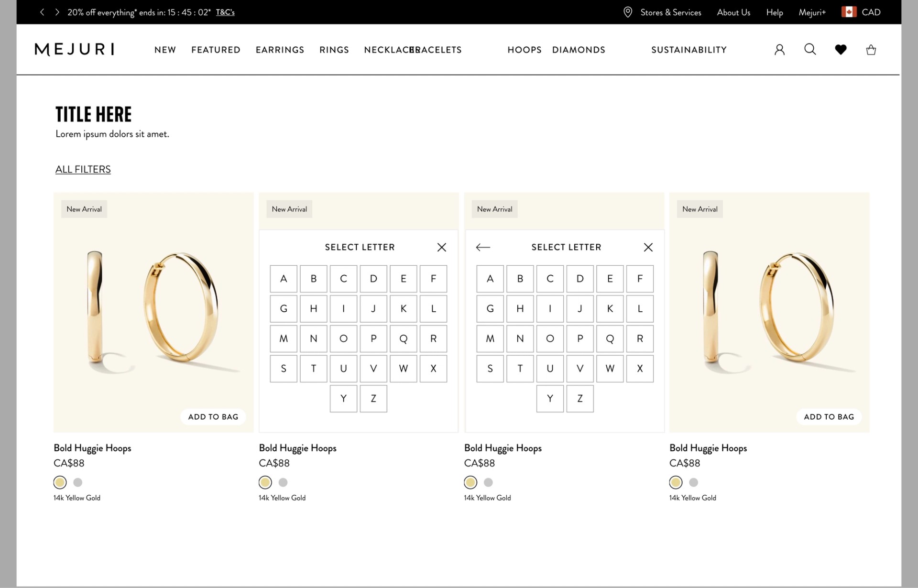Click the search magnifier icon
The width and height of the screenshot is (918, 588).
click(x=810, y=49)
